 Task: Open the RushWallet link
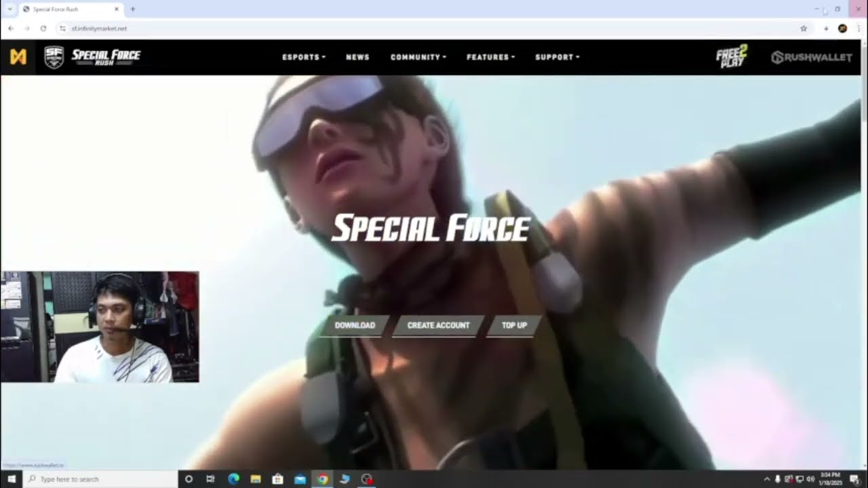812,57
